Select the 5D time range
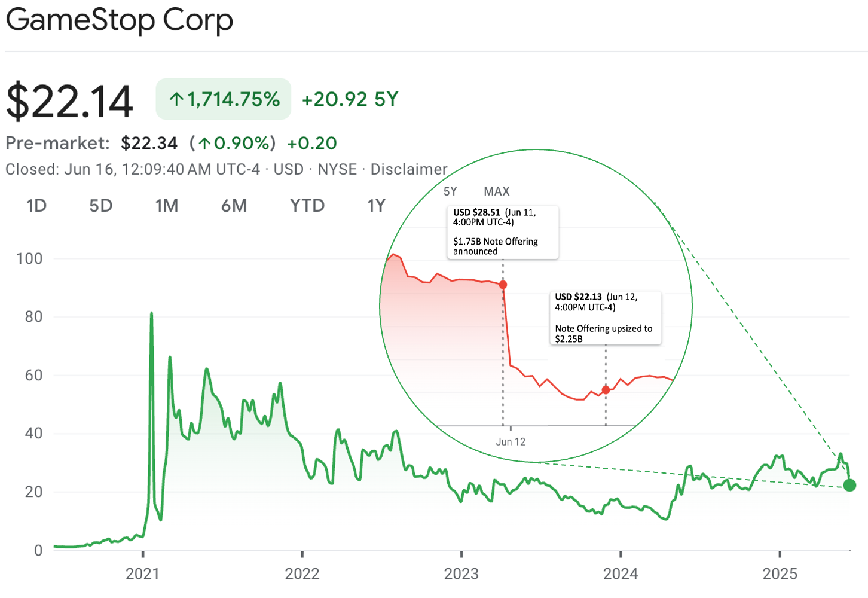The height and width of the screenshot is (598, 868). point(100,205)
